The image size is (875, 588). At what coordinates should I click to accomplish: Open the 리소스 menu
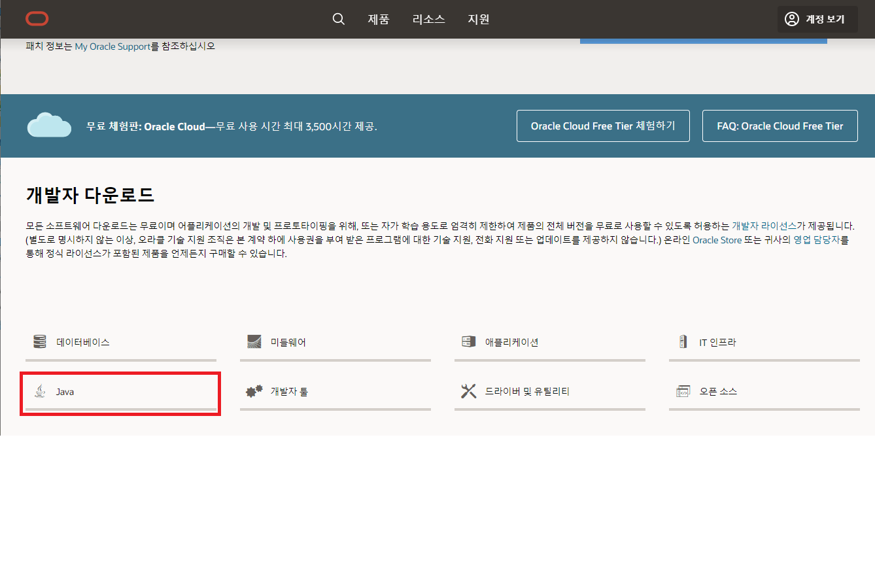[x=429, y=19]
